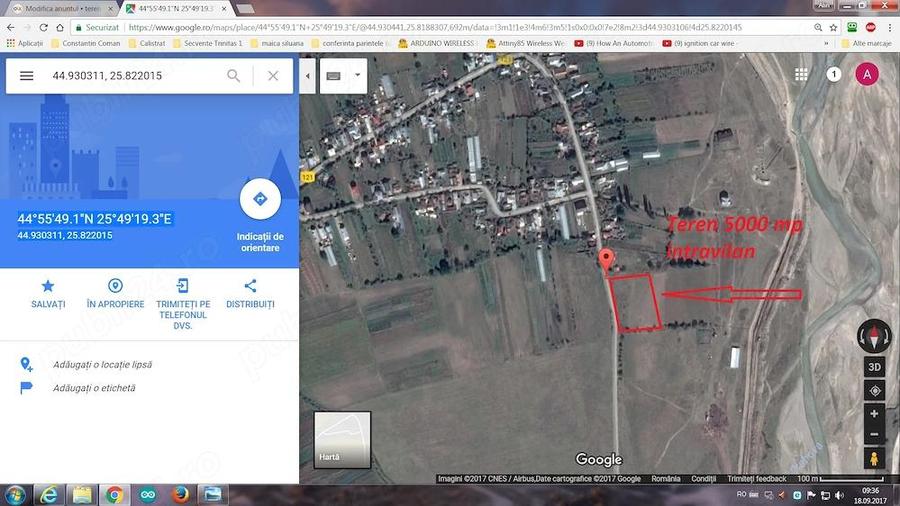Zoom in the map with plus button

[874, 414]
